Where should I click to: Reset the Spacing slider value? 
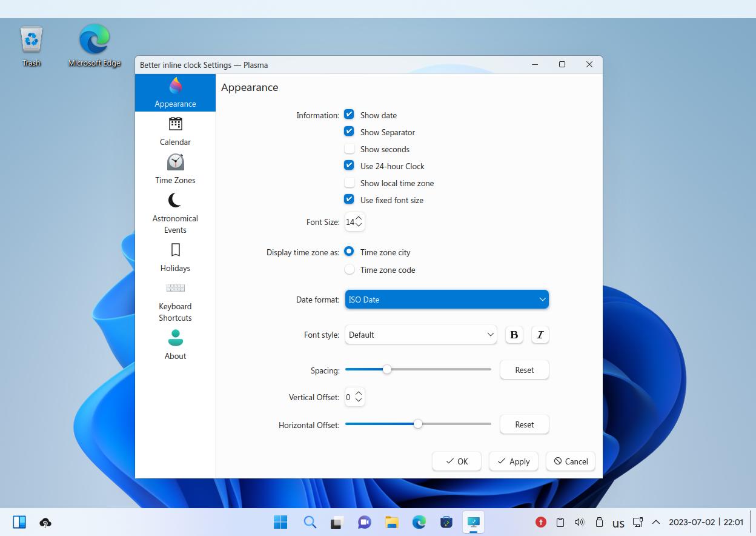tap(524, 370)
